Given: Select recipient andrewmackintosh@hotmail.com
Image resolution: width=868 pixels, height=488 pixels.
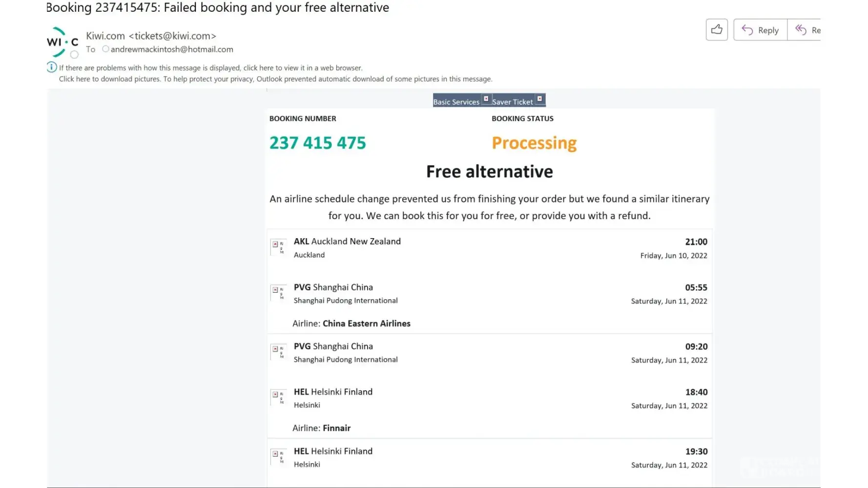Looking at the screenshot, I should click(172, 49).
